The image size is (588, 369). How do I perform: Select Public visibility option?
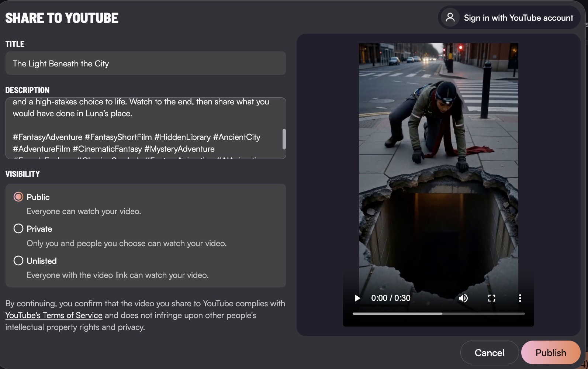pyautogui.click(x=18, y=197)
